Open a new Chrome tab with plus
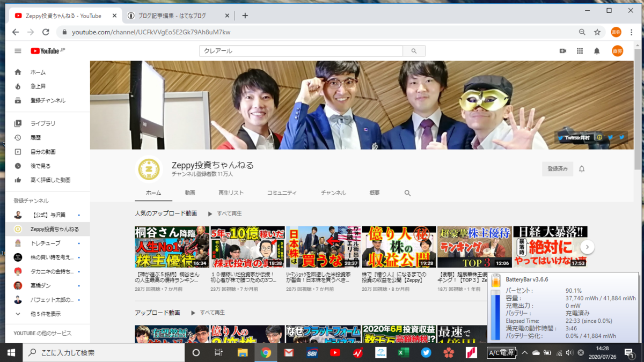Image resolution: width=644 pixels, height=362 pixels. click(x=245, y=16)
